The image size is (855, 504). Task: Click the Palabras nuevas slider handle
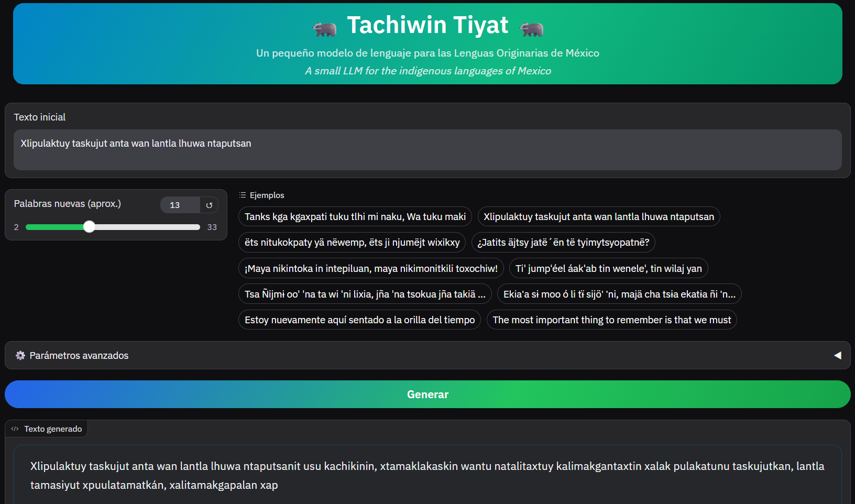90,227
